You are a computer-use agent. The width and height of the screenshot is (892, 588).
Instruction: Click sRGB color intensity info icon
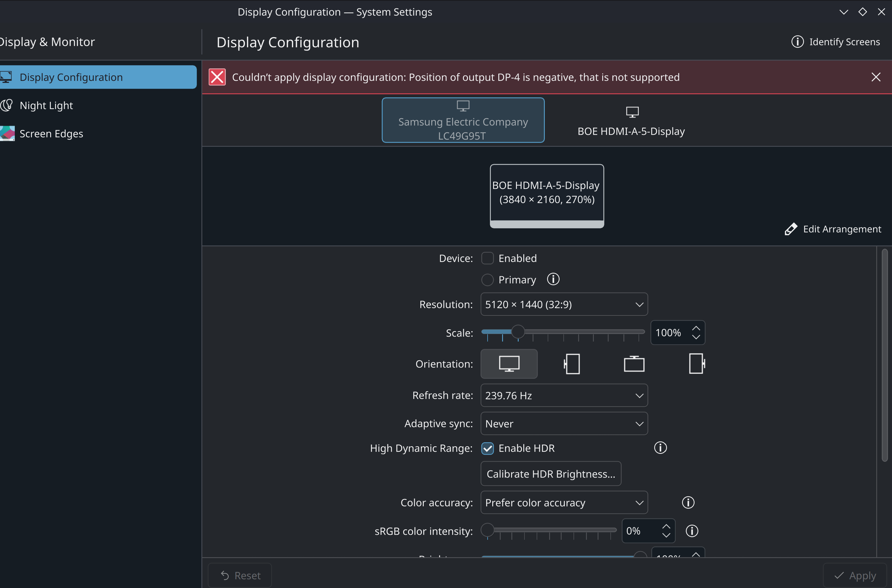point(692,531)
